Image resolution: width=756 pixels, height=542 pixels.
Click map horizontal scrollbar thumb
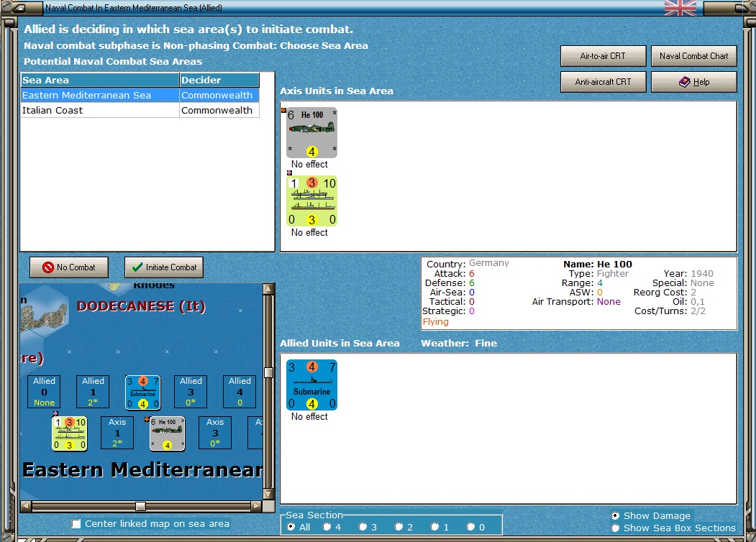(x=140, y=506)
